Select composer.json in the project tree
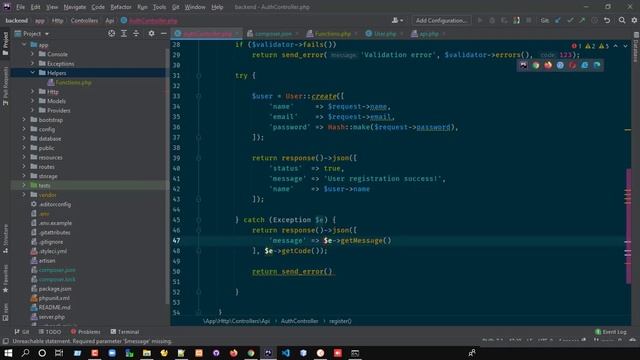Screen dimensions: 640x360 pos(57,270)
